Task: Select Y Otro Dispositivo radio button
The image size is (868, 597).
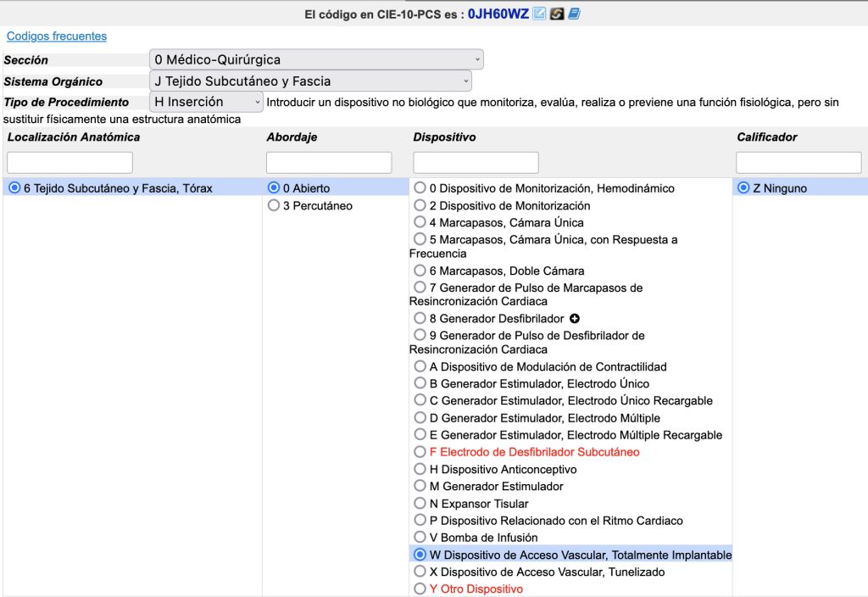Action: coord(420,589)
